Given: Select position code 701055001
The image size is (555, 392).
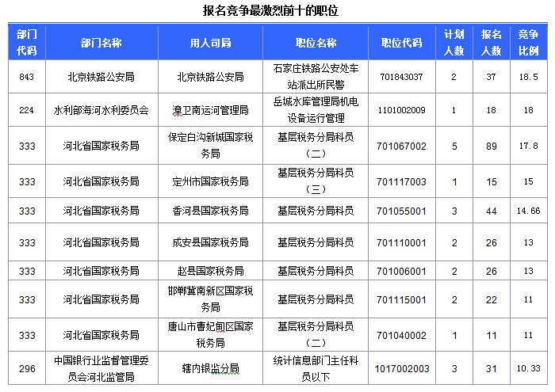Looking at the screenshot, I should [x=401, y=211].
